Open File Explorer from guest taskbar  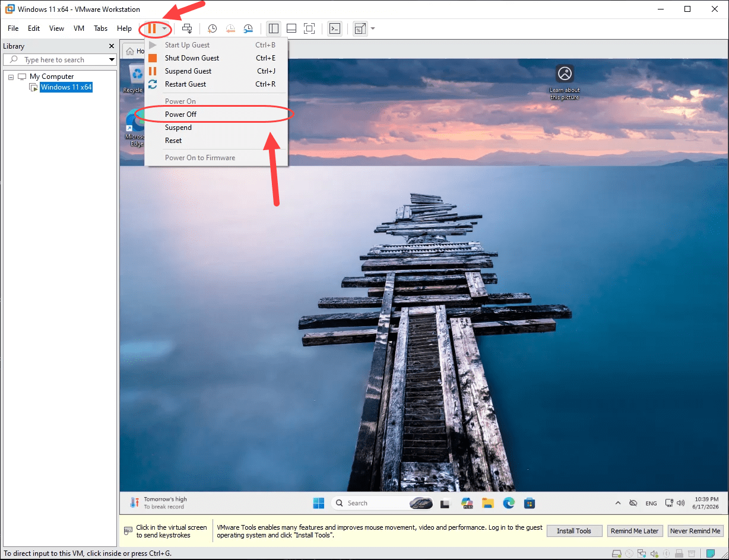(488, 503)
